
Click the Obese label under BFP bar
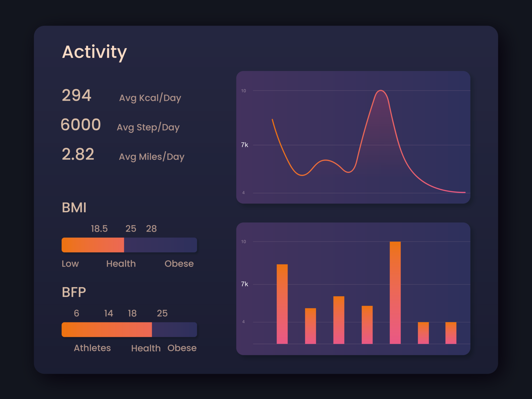pyautogui.click(x=182, y=348)
